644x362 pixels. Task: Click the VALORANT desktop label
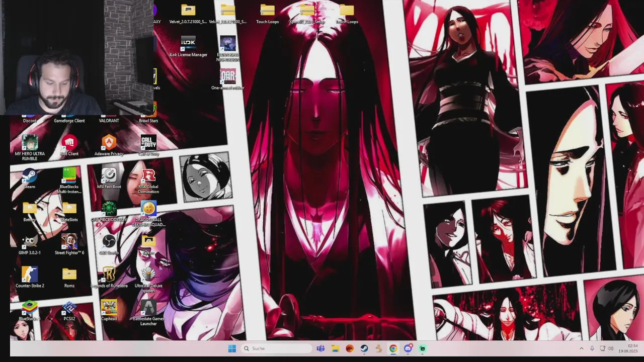(x=109, y=121)
